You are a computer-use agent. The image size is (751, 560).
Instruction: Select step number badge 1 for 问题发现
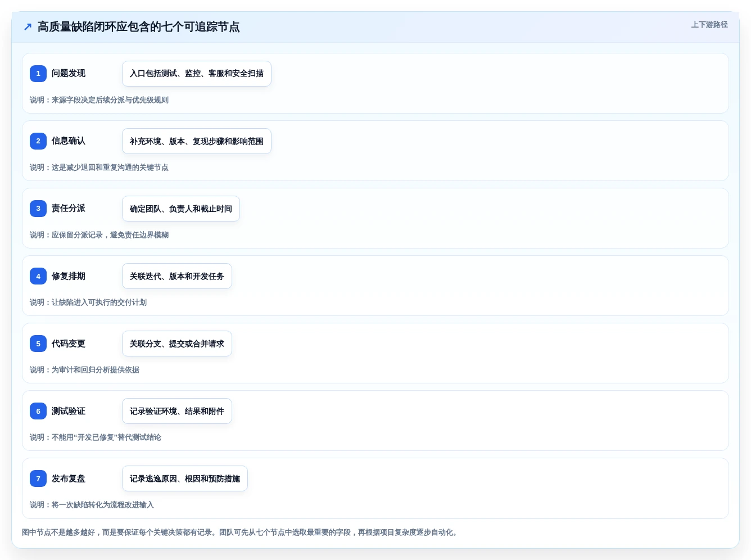coord(38,73)
